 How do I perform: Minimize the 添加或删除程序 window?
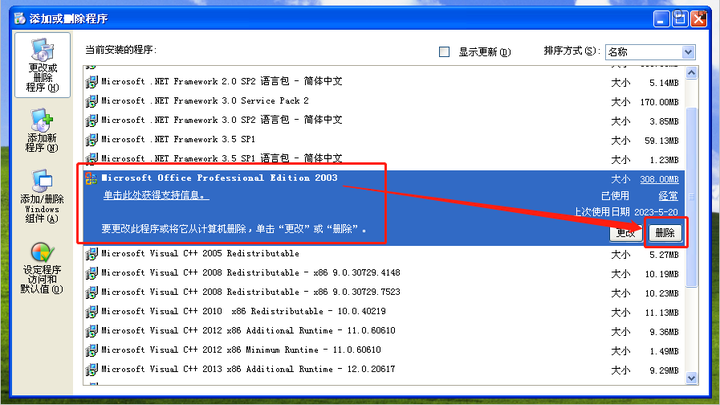(661, 19)
